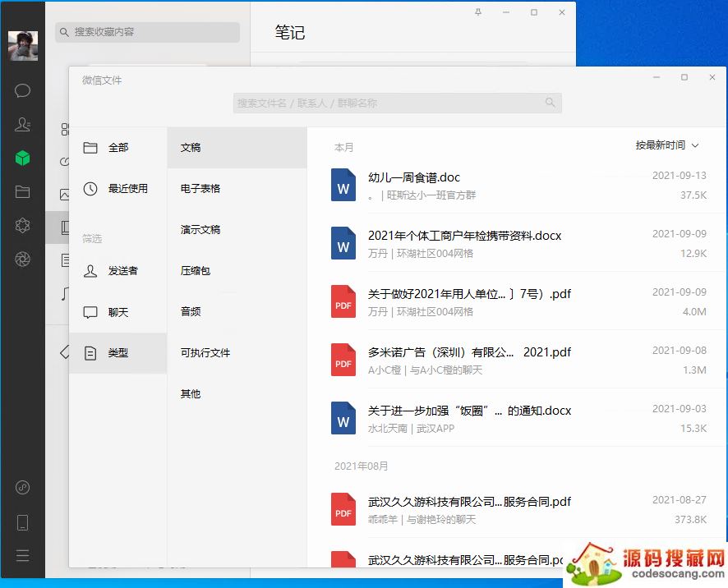
Task: Filter files by 聊天
Action: click(118, 312)
